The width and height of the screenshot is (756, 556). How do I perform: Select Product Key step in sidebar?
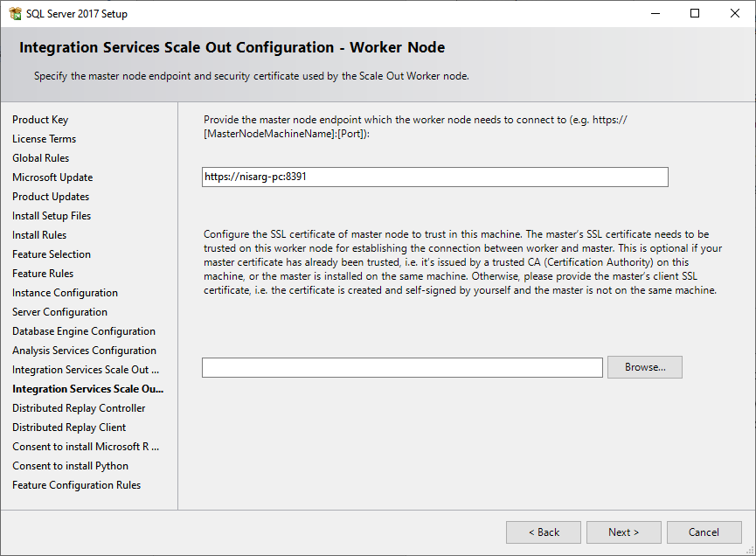click(40, 120)
